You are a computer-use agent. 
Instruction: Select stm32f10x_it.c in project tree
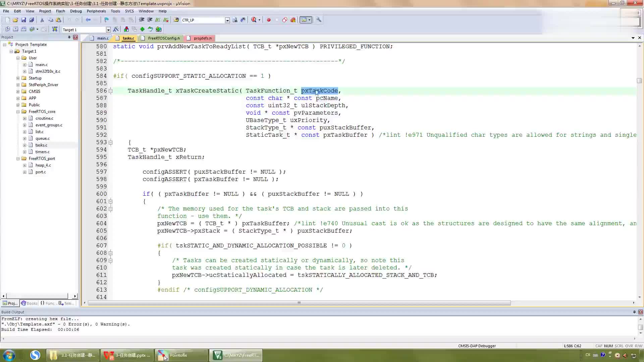point(48,71)
